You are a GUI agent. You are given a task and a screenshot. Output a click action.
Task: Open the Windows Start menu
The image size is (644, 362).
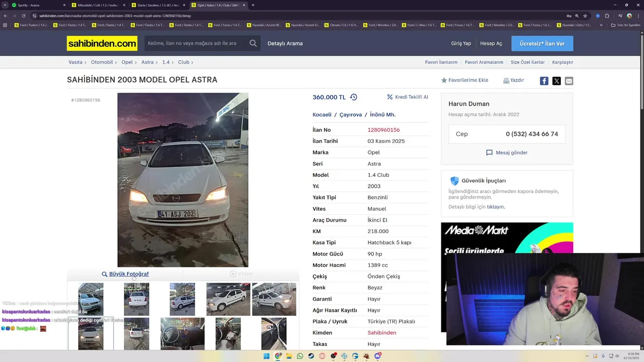pos(266,356)
